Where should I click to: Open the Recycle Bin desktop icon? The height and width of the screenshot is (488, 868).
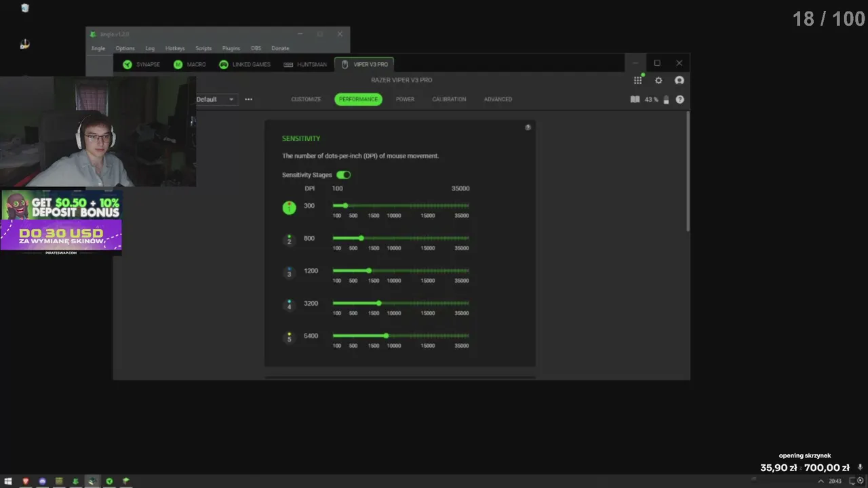(25, 8)
